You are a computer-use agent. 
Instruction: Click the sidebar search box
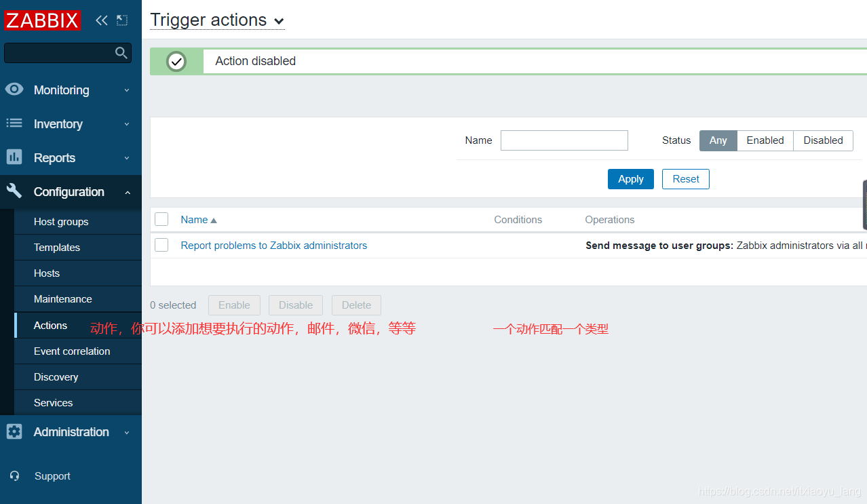[68, 53]
